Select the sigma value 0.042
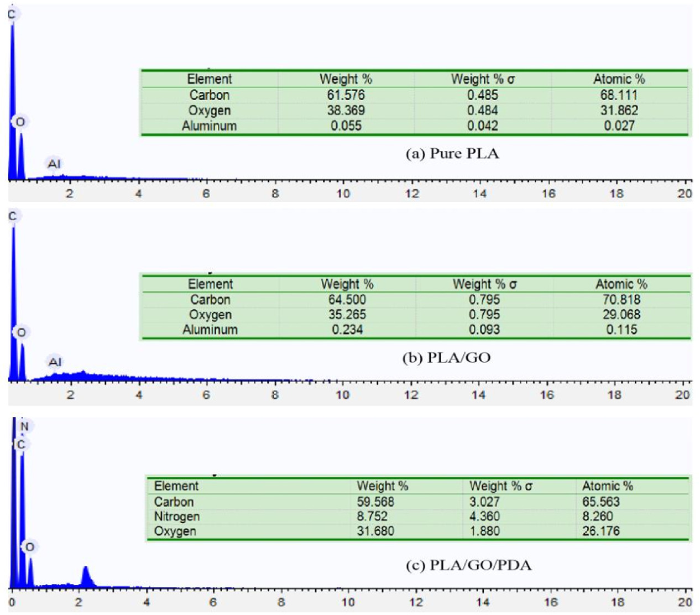 (482, 126)
